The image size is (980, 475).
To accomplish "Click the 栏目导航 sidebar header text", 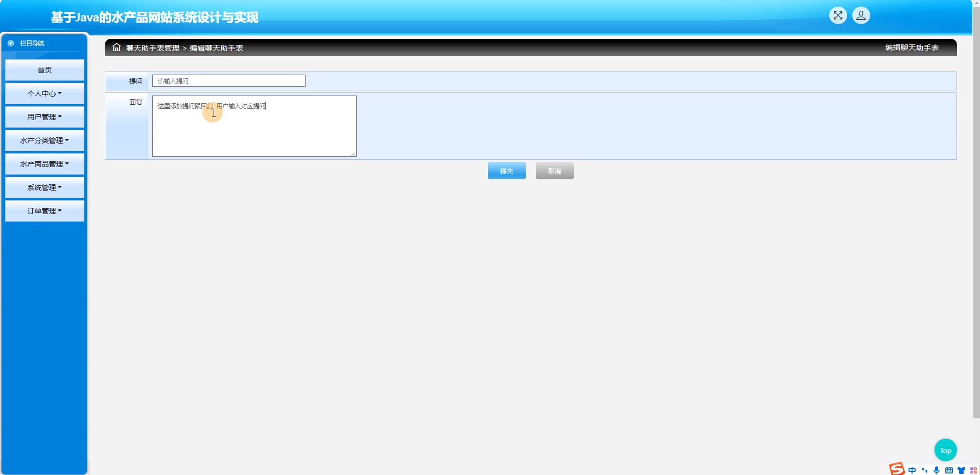I will 32,43.
